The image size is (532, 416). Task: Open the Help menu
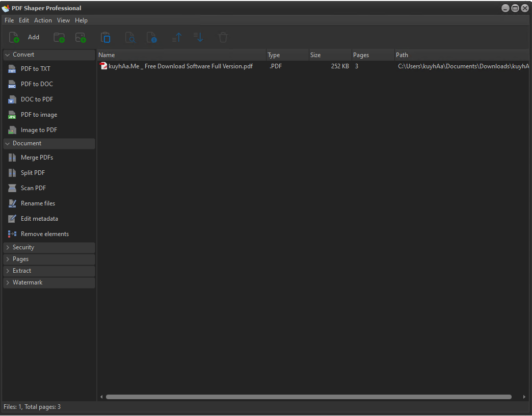(81, 20)
